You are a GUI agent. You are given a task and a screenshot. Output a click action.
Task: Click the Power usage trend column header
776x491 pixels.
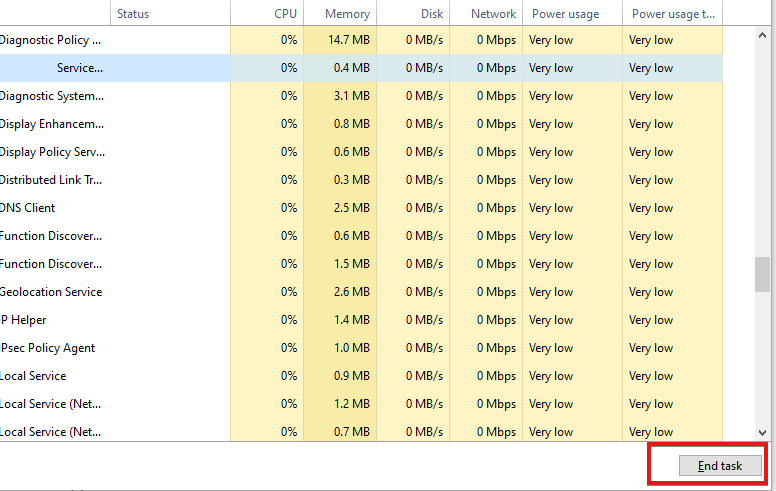pyautogui.click(x=673, y=14)
